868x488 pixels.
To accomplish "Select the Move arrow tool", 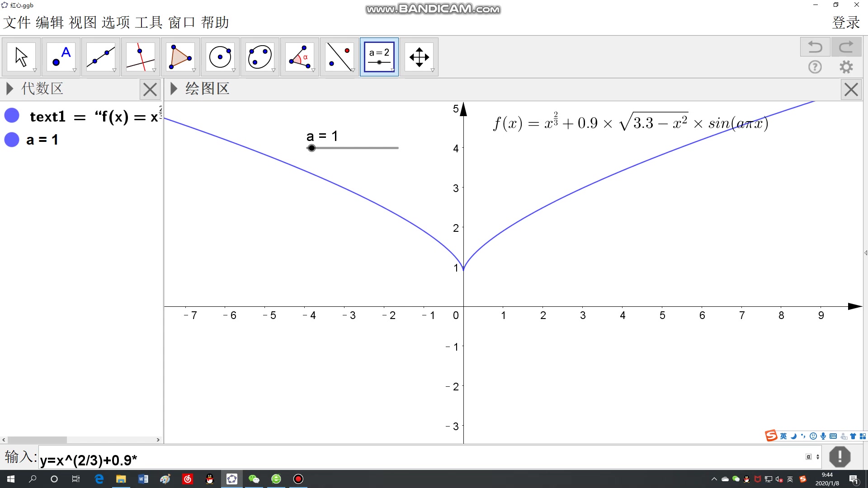I will (x=21, y=57).
